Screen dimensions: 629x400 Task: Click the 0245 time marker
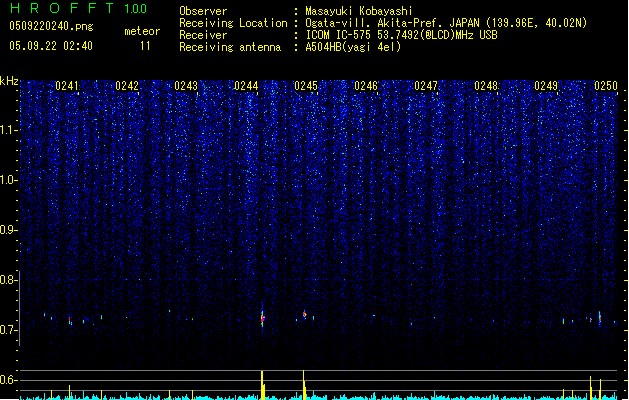pos(306,86)
